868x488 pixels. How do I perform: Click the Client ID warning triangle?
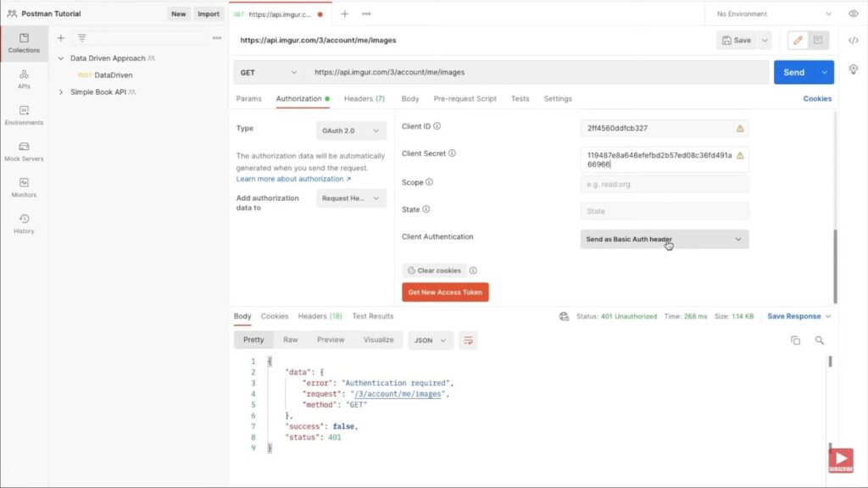coord(739,129)
